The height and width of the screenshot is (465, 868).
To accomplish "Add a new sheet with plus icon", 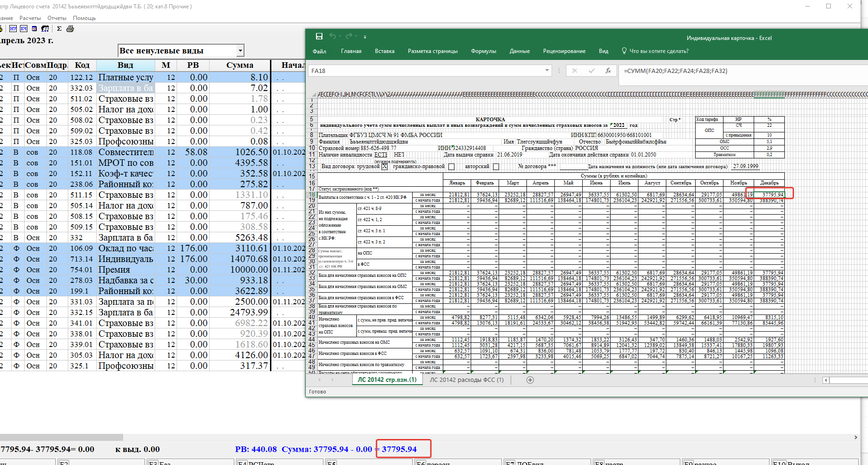I will (x=530, y=380).
